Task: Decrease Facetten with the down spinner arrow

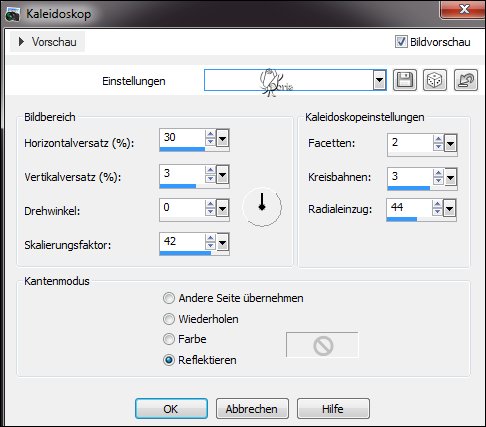Action: tap(438, 147)
